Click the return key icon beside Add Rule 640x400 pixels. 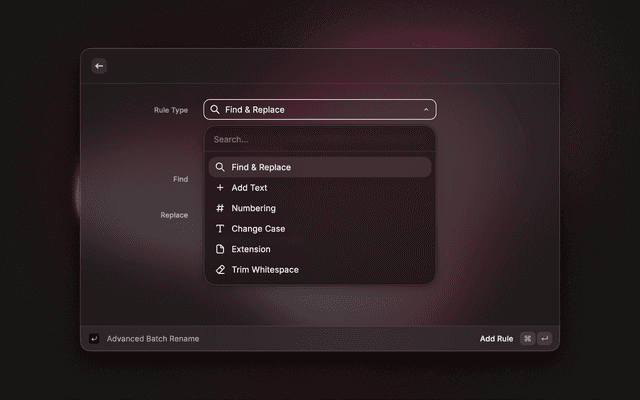click(x=545, y=339)
